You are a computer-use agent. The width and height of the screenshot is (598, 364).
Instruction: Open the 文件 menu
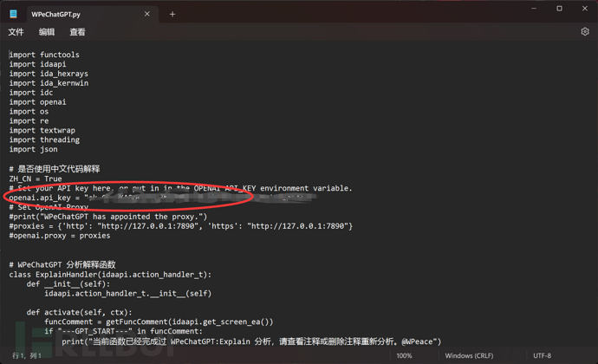click(x=16, y=32)
